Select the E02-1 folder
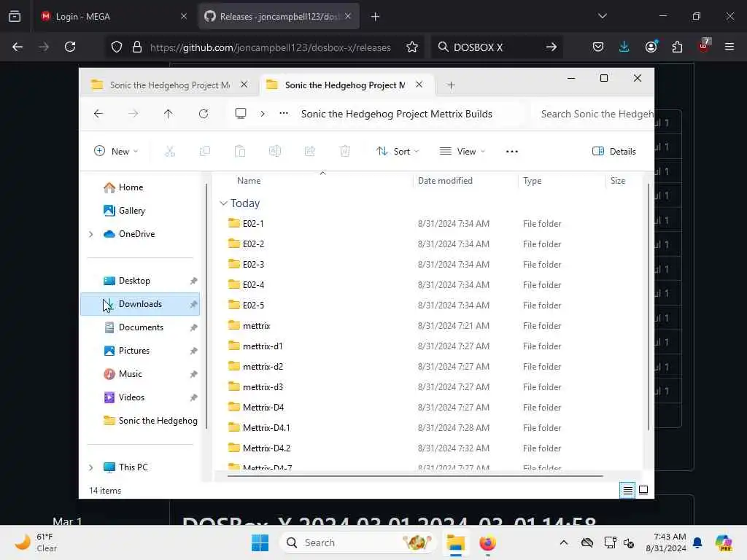 [252, 223]
